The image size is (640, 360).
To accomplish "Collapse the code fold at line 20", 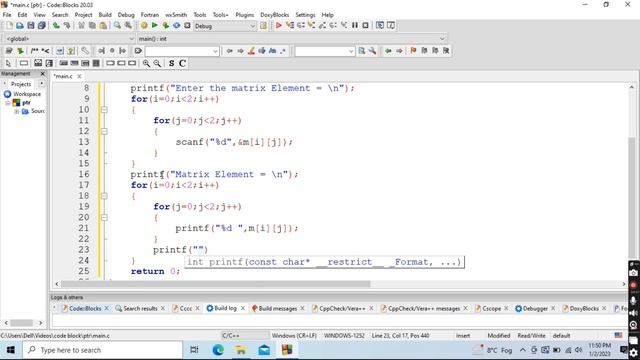I will (x=104, y=218).
